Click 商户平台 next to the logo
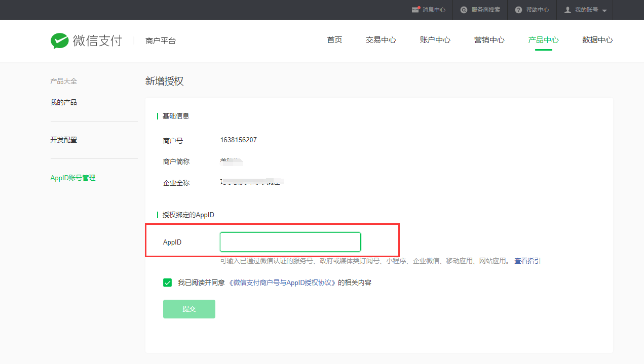This screenshot has height=364, width=644. pos(161,41)
